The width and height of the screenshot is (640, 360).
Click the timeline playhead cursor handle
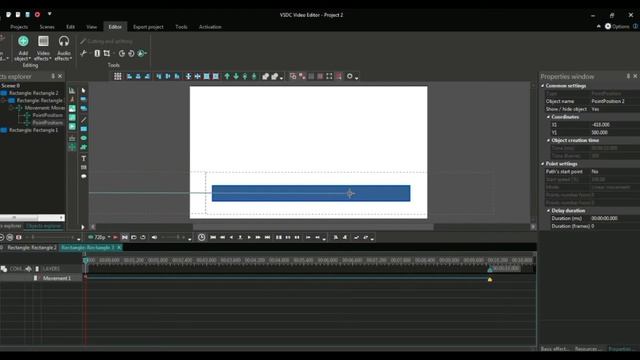86,260
